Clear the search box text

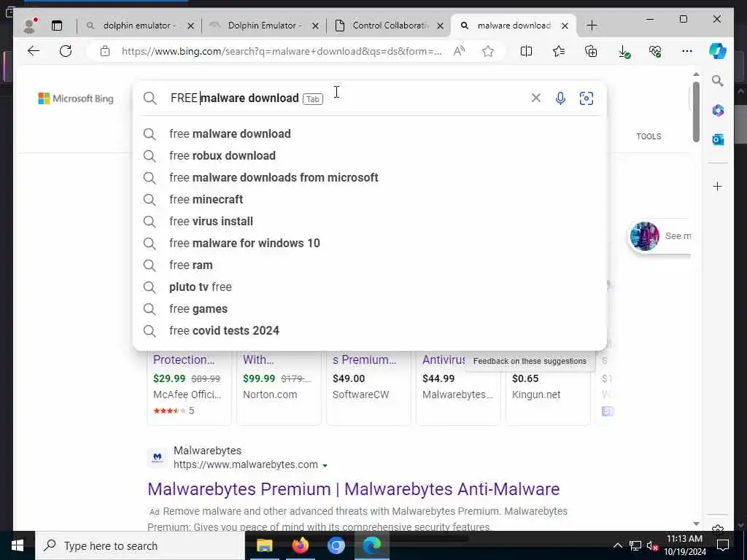coord(536,98)
